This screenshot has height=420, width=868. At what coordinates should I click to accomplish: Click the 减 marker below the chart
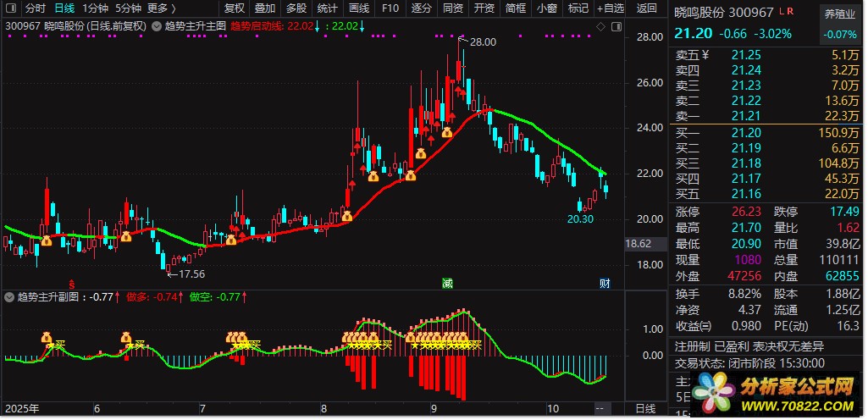[447, 284]
